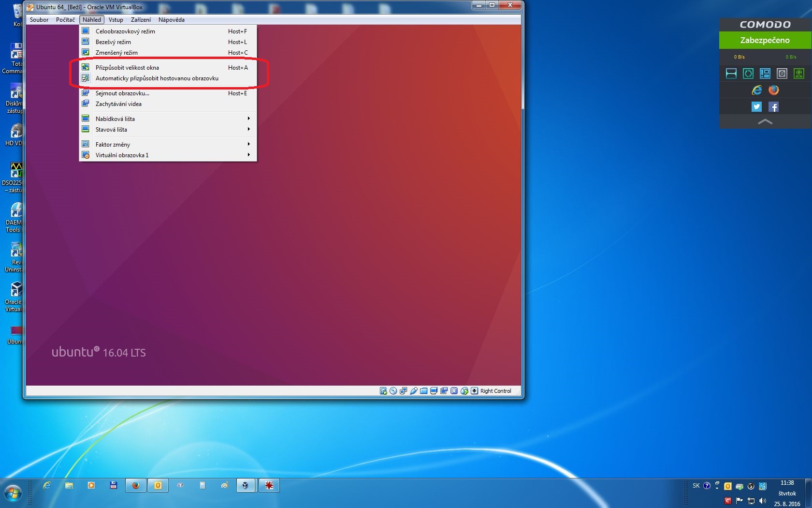Screen dimensions: 812x508
Task: Click fourth Comodo widget square target icon
Action: (782, 73)
